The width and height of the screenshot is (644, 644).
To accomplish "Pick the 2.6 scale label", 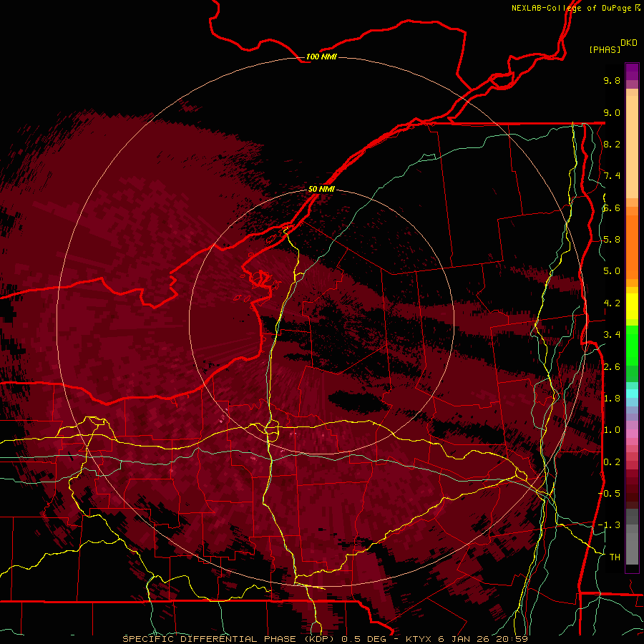I will click(612, 367).
